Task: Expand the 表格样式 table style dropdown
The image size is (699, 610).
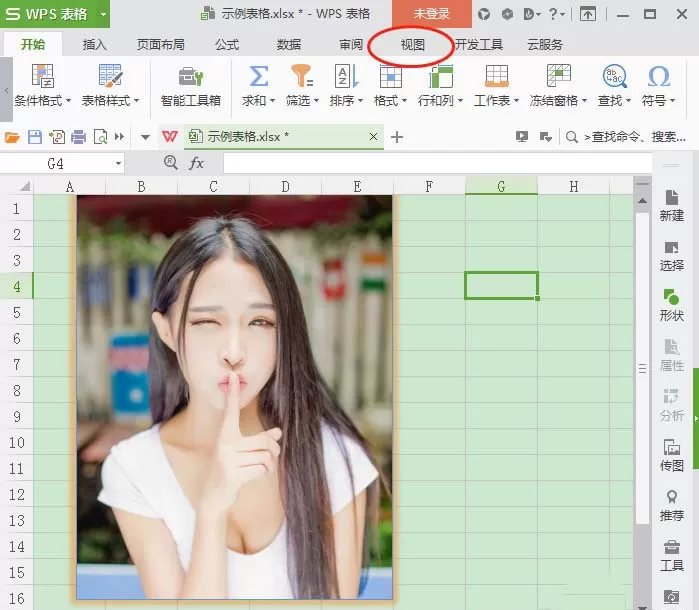Action: click(x=136, y=101)
